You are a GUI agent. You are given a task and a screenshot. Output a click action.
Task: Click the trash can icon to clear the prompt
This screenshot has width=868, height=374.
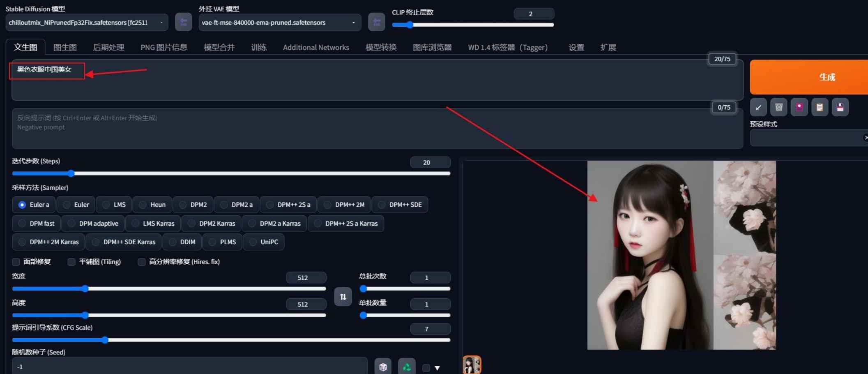(778, 108)
